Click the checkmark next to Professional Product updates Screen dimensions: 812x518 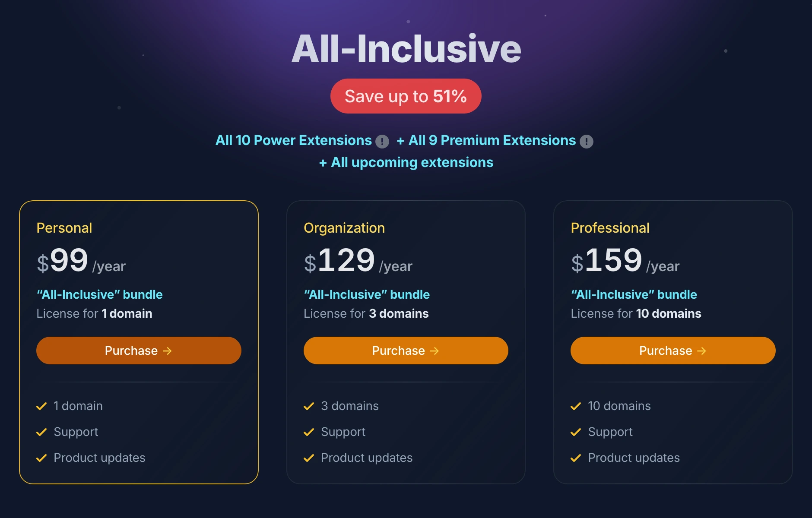tap(576, 458)
